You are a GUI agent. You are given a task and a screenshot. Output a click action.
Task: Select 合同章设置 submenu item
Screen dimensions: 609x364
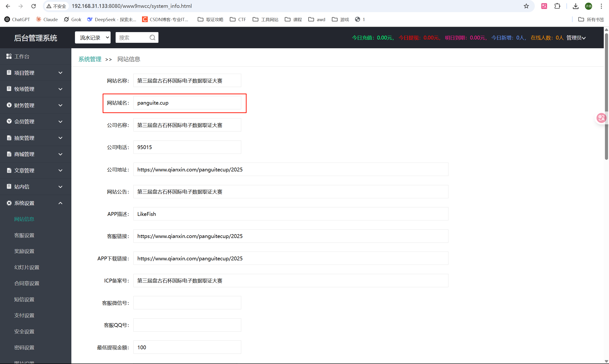pyautogui.click(x=26, y=283)
